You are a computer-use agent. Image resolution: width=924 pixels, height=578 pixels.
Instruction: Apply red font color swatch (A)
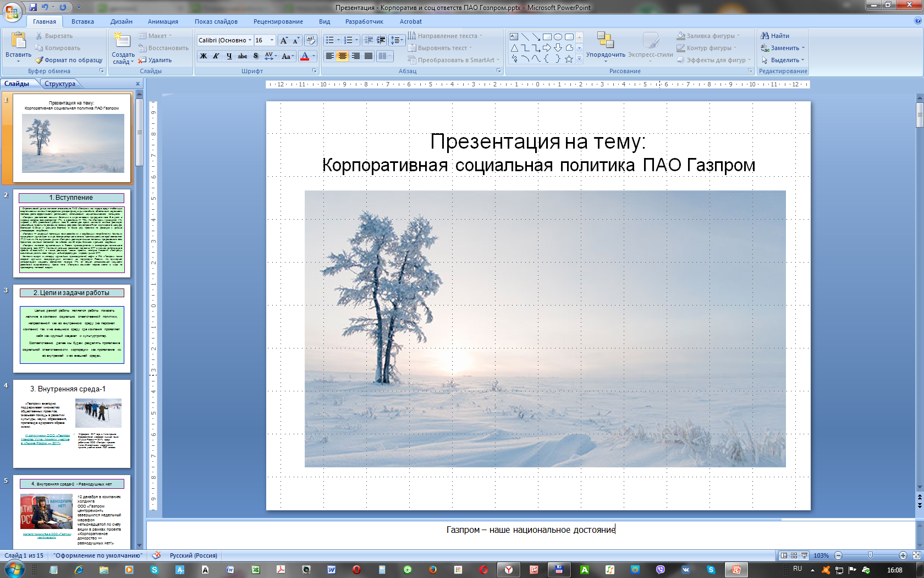pyautogui.click(x=305, y=56)
